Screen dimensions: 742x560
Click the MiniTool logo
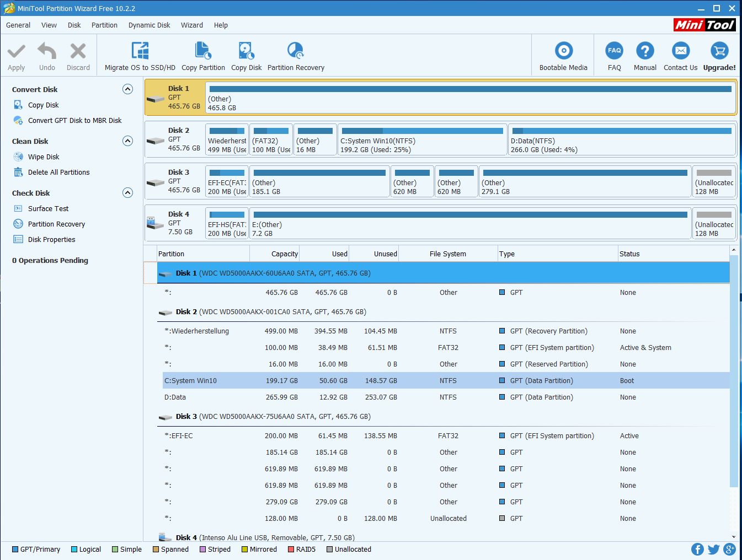[x=704, y=25]
